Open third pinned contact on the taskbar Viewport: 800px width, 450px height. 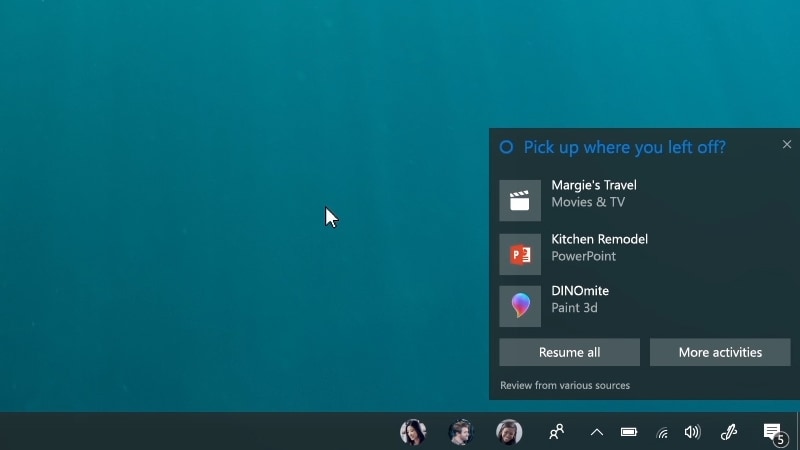(509, 432)
